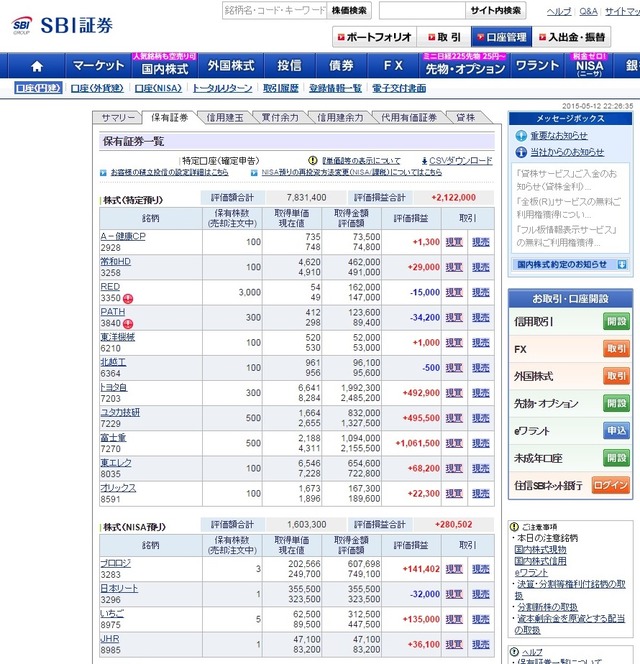640x664 pixels.
Task: Click the blue 申込 button for eワラント
Action: click(616, 431)
